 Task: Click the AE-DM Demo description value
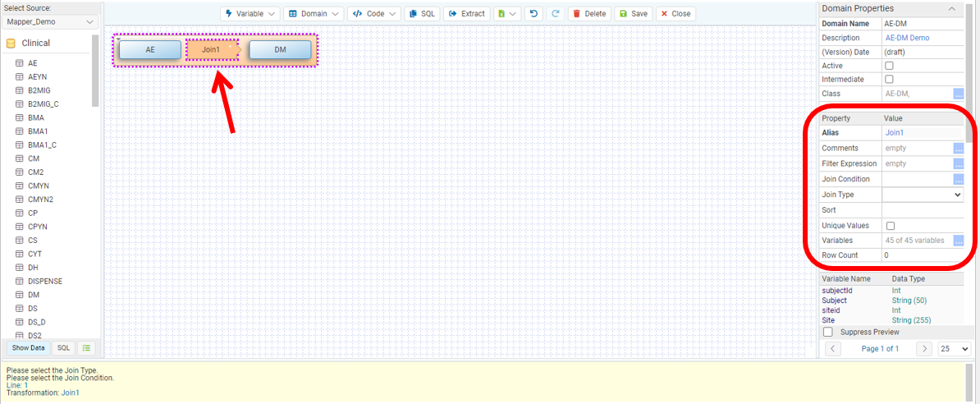point(908,38)
